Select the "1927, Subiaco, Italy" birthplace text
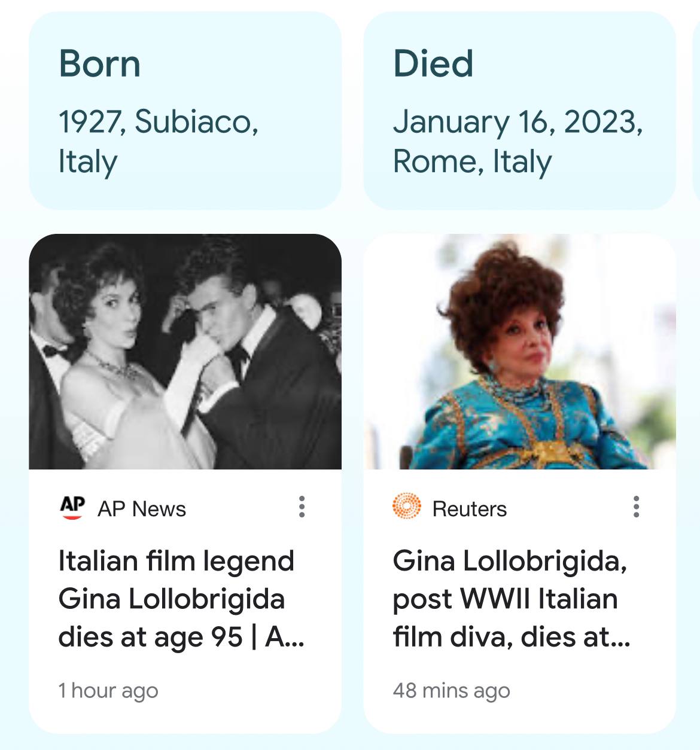Image resolution: width=700 pixels, height=750 pixels. [158, 141]
